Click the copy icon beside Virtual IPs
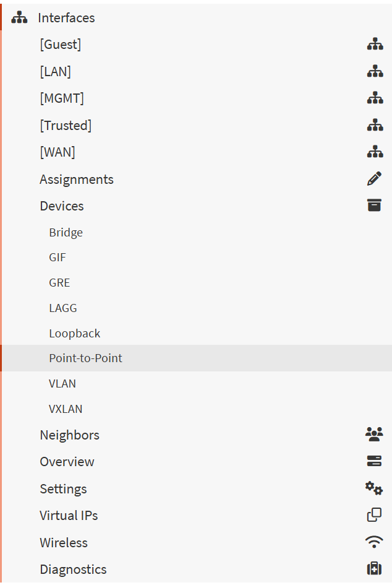The height and width of the screenshot is (585, 392). click(374, 515)
